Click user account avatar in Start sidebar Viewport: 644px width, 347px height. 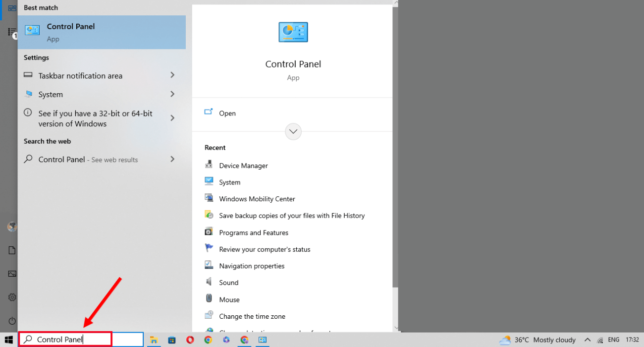click(12, 227)
